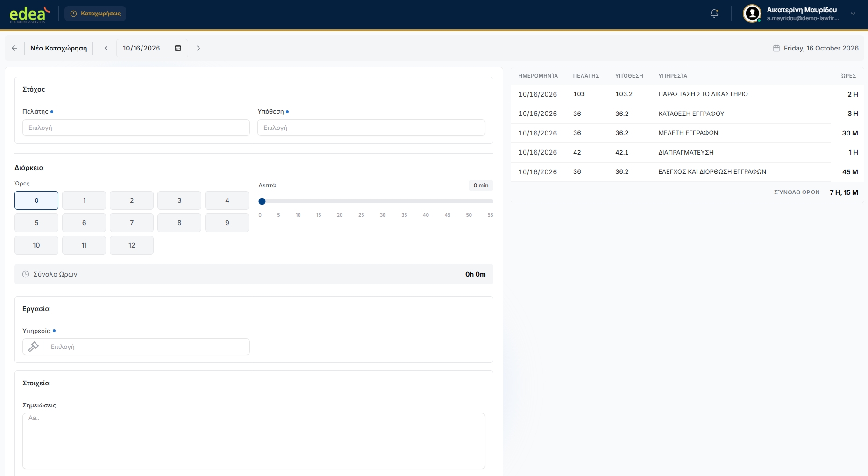This screenshot has width=868, height=476.
Task: Open the Υπόθεση selection dropdown
Action: 371,128
